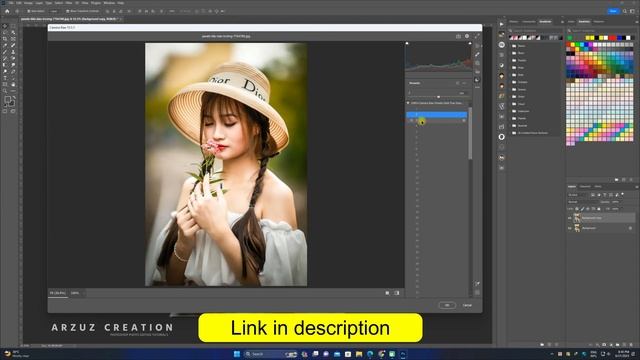Click the delete swatch trash icon
This screenshot has height=360, width=640.
(x=631, y=180)
